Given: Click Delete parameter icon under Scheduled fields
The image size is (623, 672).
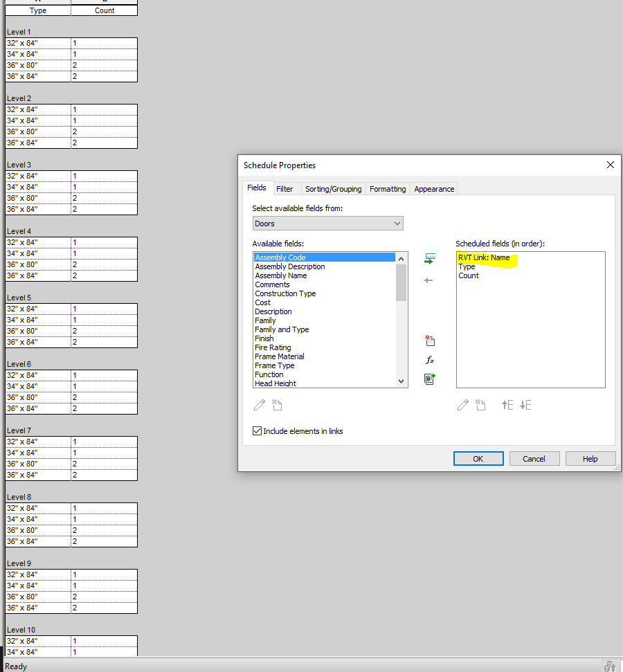Looking at the screenshot, I should coord(480,405).
